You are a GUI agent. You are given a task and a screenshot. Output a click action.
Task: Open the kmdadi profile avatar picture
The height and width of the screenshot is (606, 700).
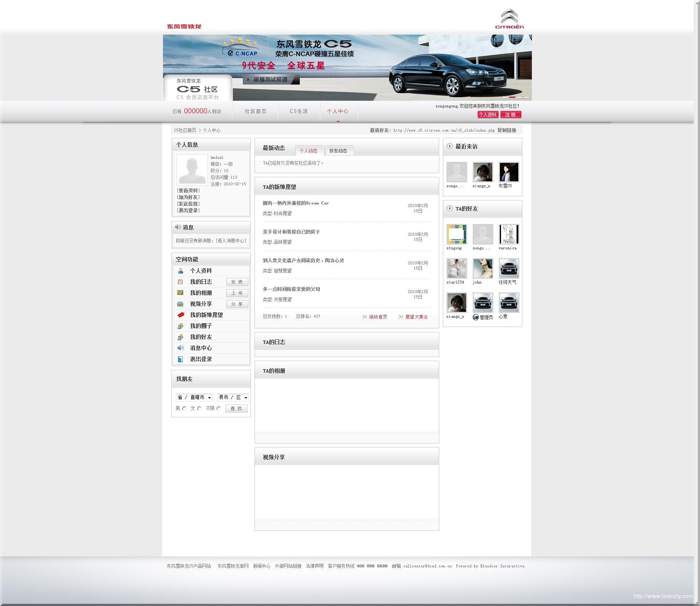tap(192, 170)
